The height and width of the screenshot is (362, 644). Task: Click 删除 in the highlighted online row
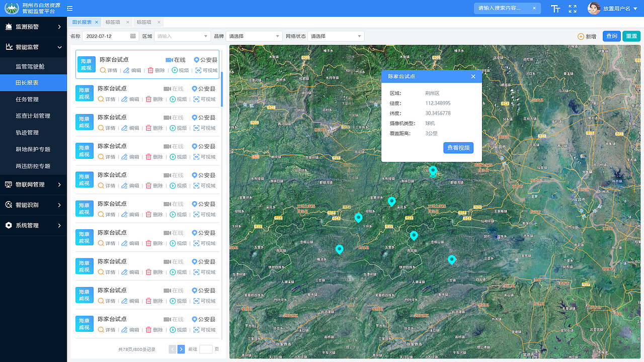click(156, 70)
